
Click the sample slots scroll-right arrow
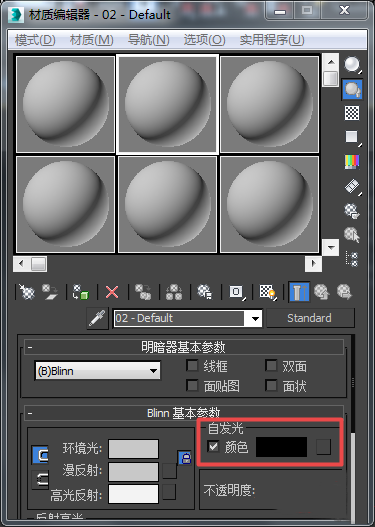click(x=314, y=264)
